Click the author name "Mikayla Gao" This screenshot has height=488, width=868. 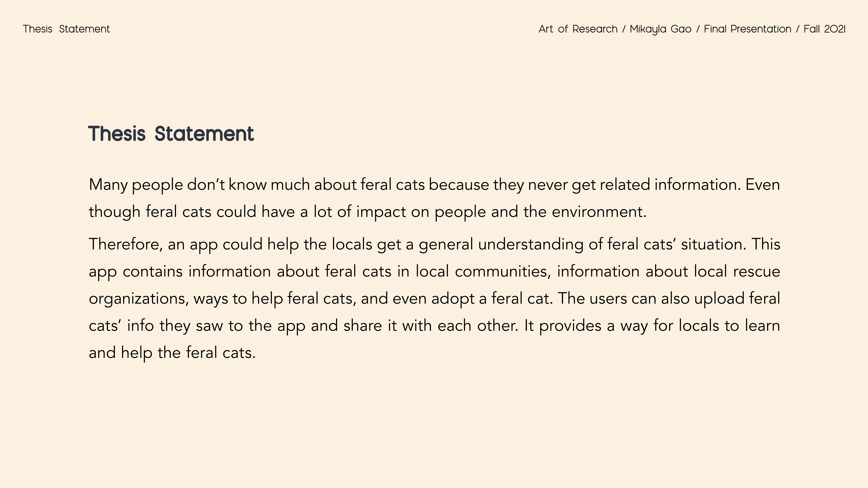point(660,29)
